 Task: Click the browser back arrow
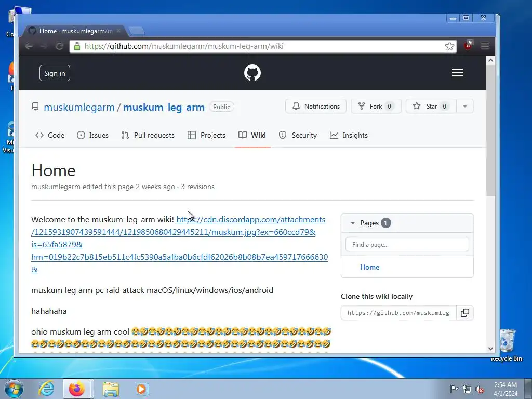[29, 46]
